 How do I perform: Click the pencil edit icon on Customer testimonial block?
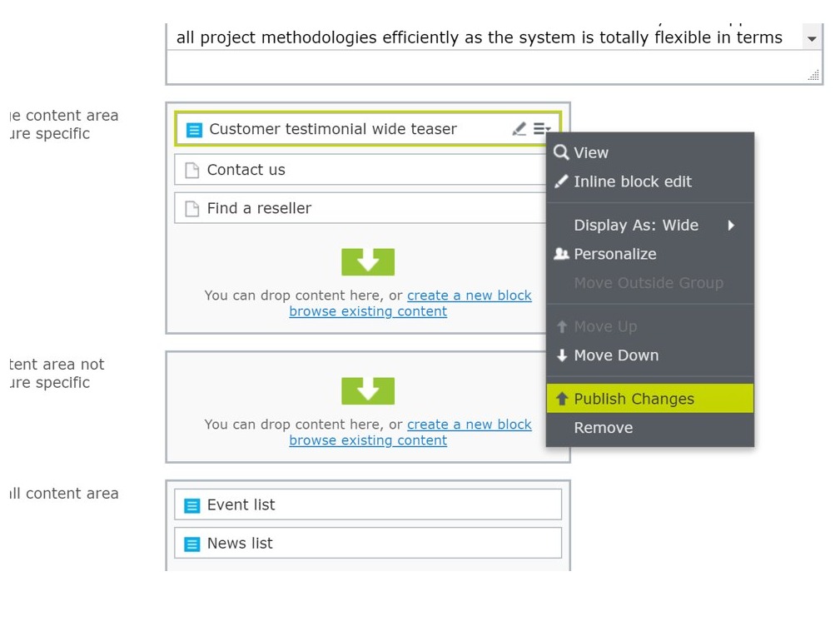[519, 129]
